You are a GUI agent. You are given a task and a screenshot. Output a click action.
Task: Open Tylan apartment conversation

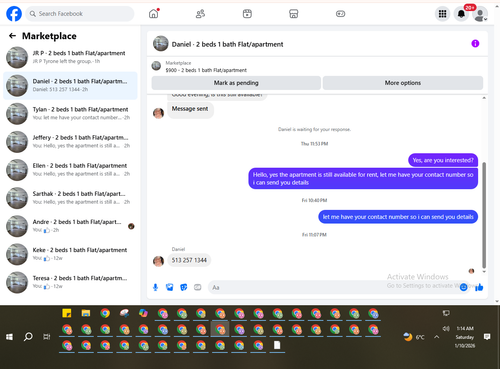pos(70,113)
